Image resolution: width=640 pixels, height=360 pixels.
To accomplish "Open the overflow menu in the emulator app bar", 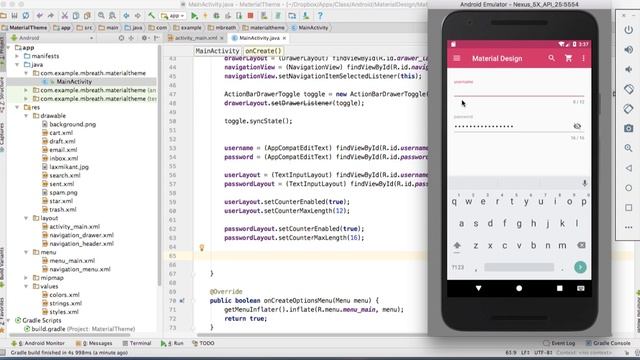I will [583, 58].
